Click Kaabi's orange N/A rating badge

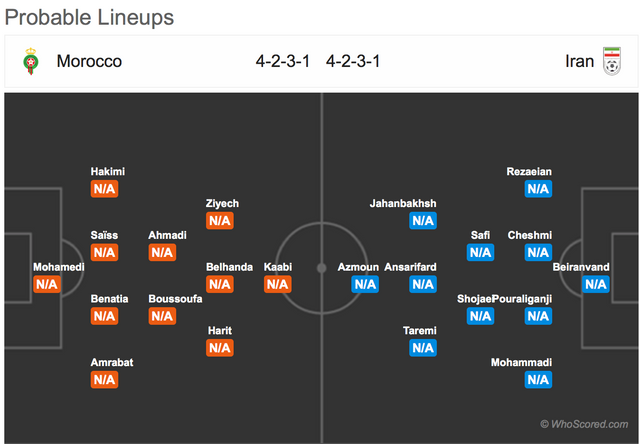coord(278,284)
